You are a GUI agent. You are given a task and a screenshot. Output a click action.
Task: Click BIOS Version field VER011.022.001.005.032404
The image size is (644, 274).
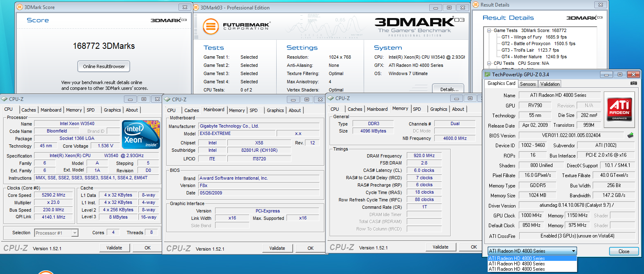click(x=571, y=135)
